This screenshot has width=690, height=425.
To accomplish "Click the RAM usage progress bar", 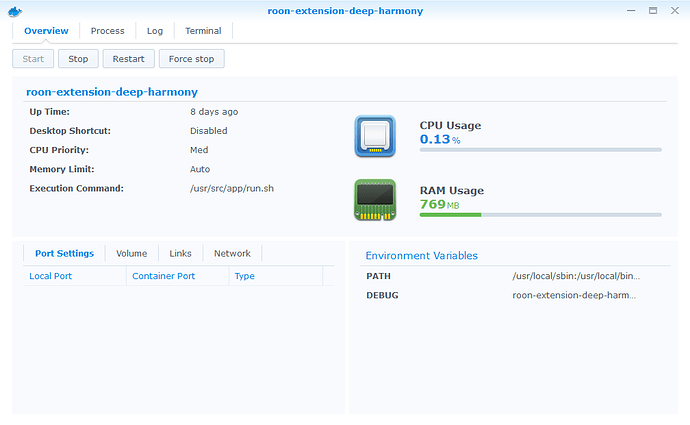I will click(541, 215).
